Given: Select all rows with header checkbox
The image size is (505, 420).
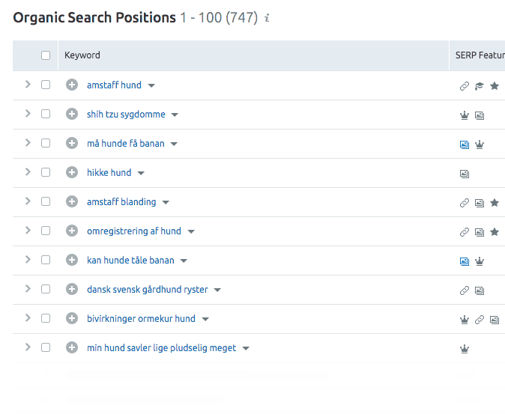Looking at the screenshot, I should click(46, 55).
